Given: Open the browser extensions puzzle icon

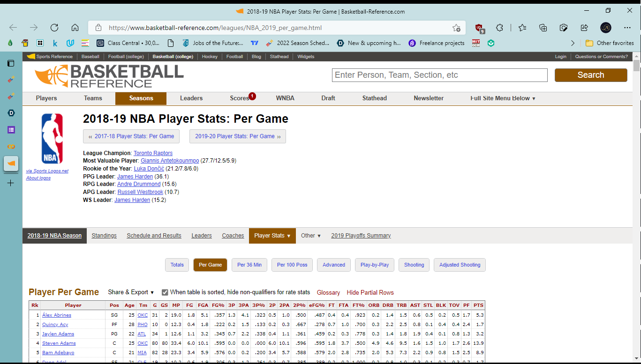Looking at the screenshot, I should tap(499, 28).
